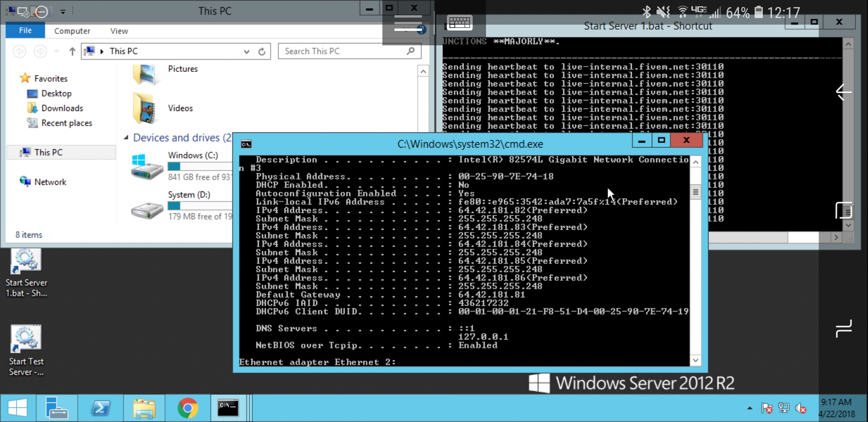Select Downloads in navigation pane
The height and width of the screenshot is (422, 868).
tap(56, 108)
